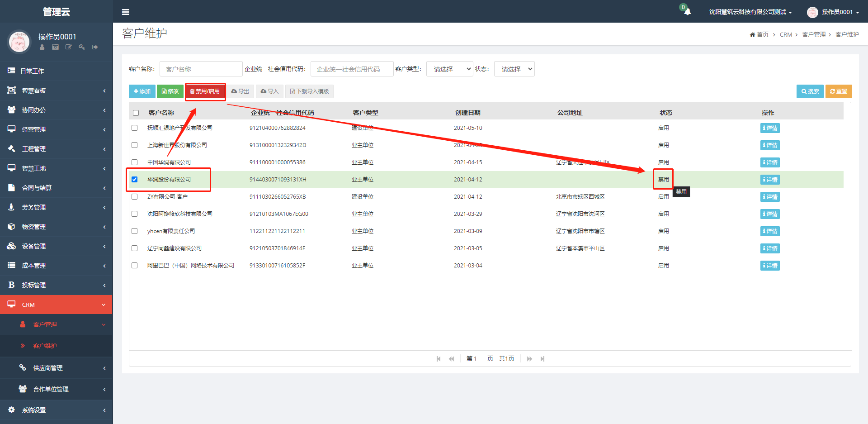This screenshot has height=424, width=868.
Task: Click the 工程管理 gavel icon
Action: point(11,148)
